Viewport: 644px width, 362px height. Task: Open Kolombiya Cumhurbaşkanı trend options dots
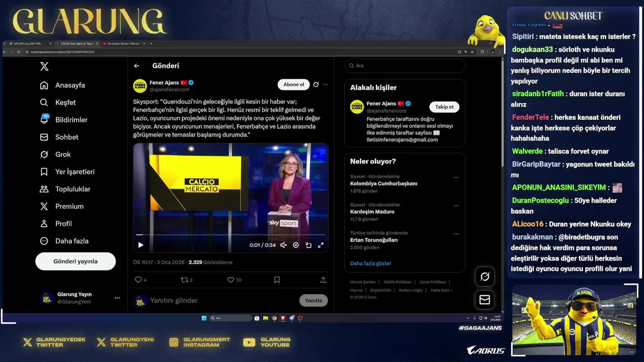click(456, 177)
